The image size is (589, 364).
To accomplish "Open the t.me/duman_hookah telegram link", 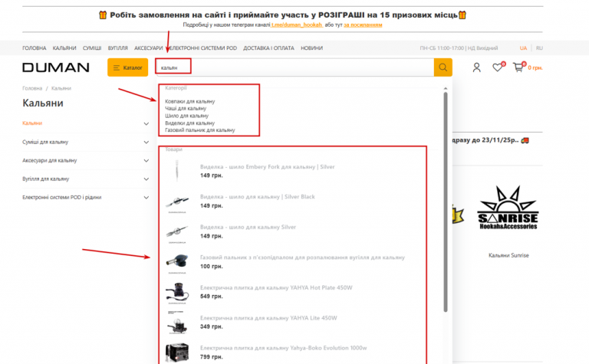I will (297, 25).
